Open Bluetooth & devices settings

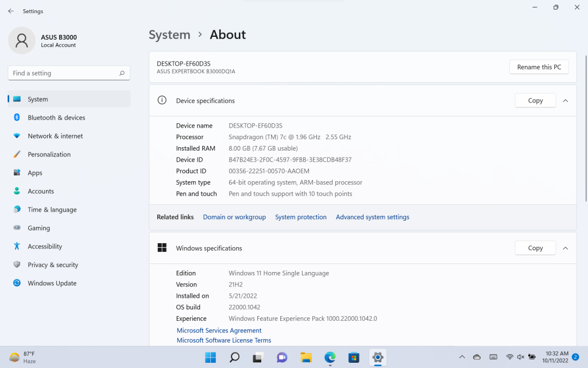click(x=69, y=117)
